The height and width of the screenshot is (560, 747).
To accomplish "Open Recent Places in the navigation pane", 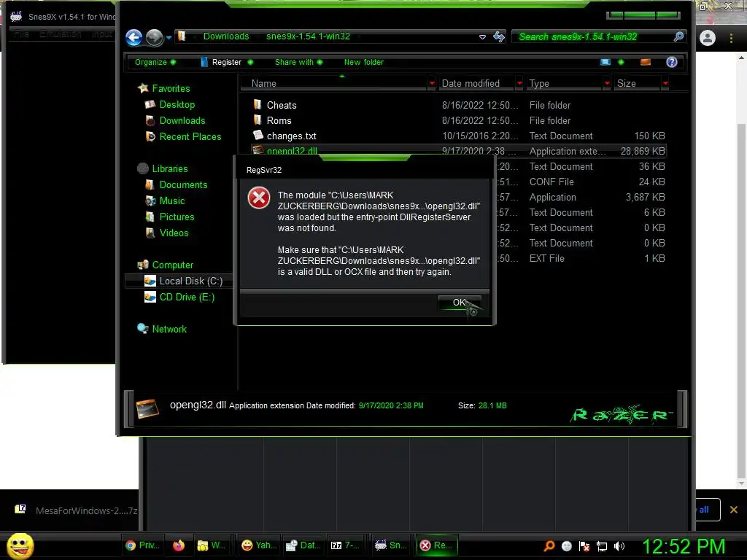I will pos(190,136).
